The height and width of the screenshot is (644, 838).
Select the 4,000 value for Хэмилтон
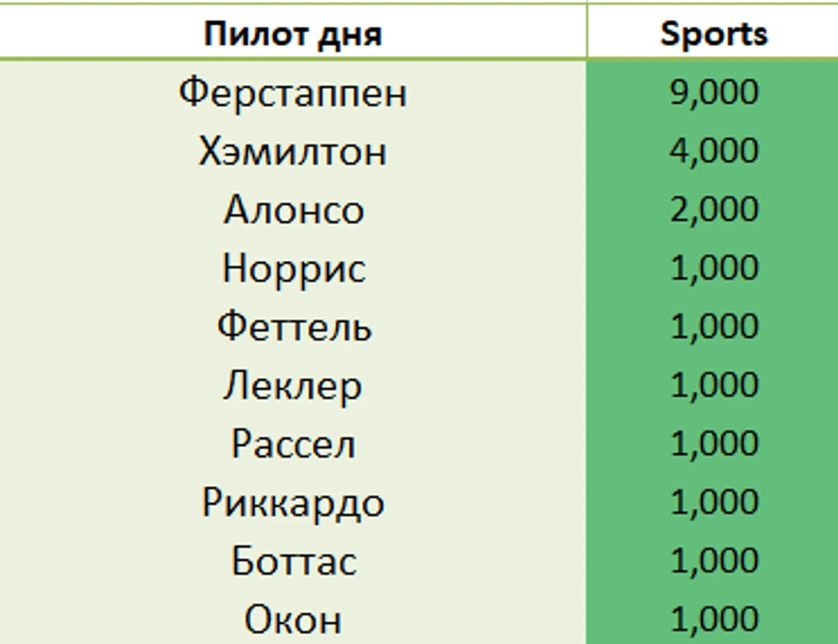[713, 151]
